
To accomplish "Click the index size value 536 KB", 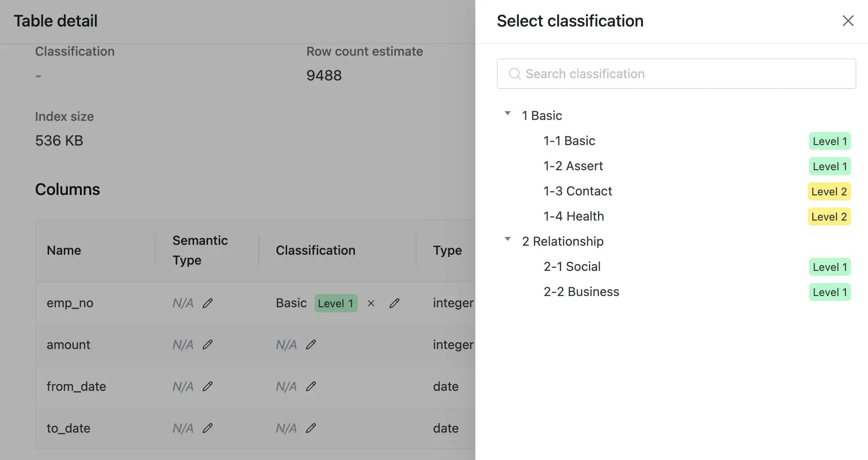I will pyautogui.click(x=59, y=141).
